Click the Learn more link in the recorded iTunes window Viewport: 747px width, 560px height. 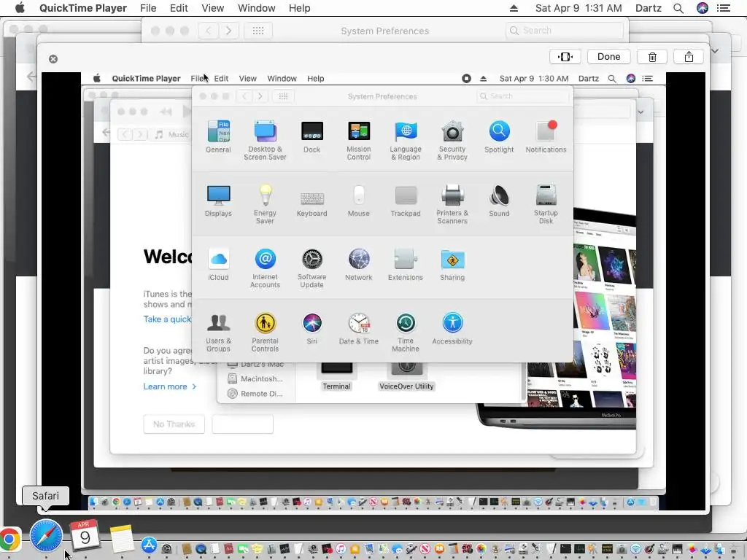(x=169, y=386)
